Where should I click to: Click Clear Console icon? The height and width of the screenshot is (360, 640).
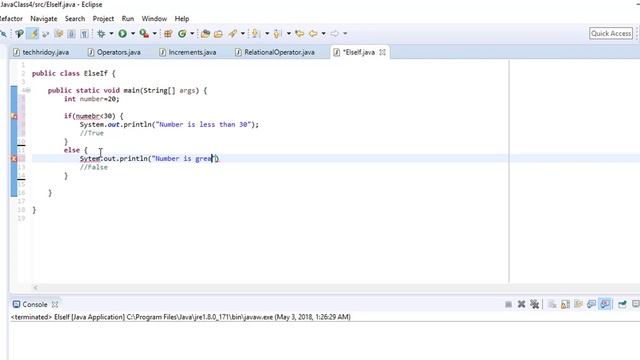tap(552, 304)
